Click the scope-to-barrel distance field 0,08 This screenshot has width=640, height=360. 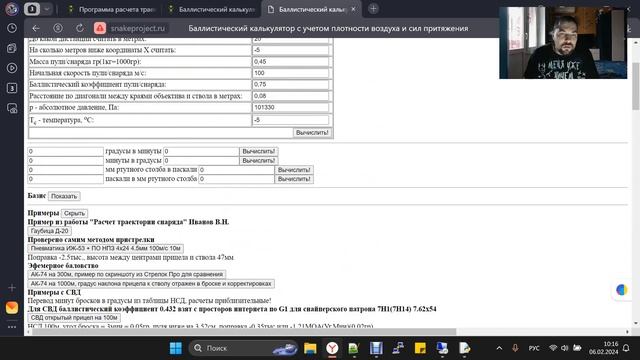[291, 96]
